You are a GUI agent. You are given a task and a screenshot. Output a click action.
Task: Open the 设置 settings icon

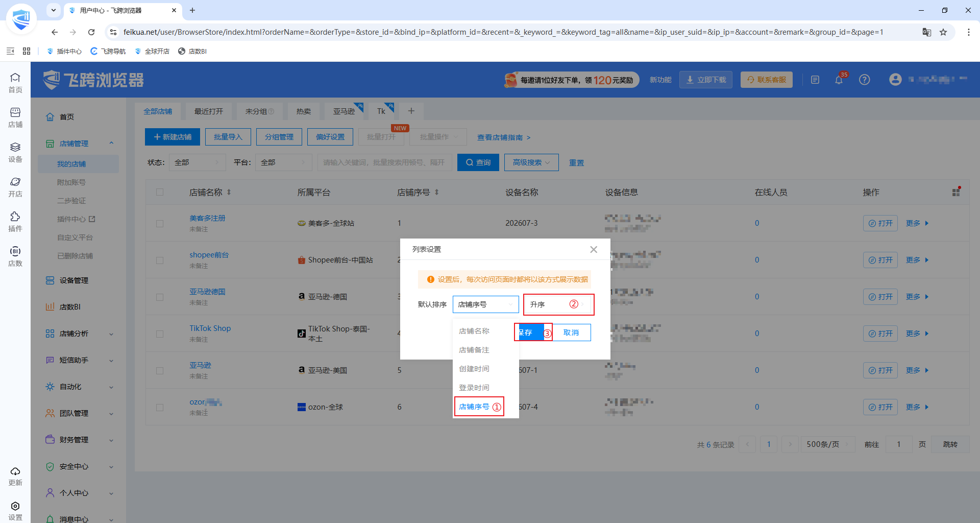click(x=15, y=511)
